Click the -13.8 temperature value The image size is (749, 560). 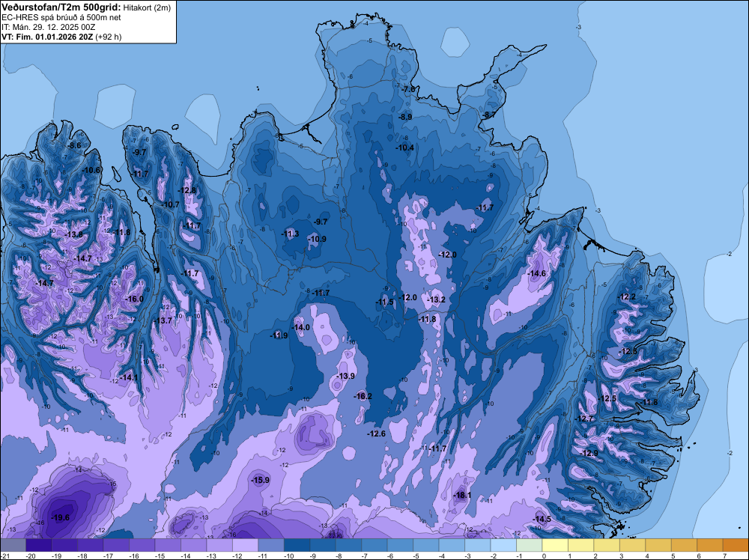(x=73, y=234)
